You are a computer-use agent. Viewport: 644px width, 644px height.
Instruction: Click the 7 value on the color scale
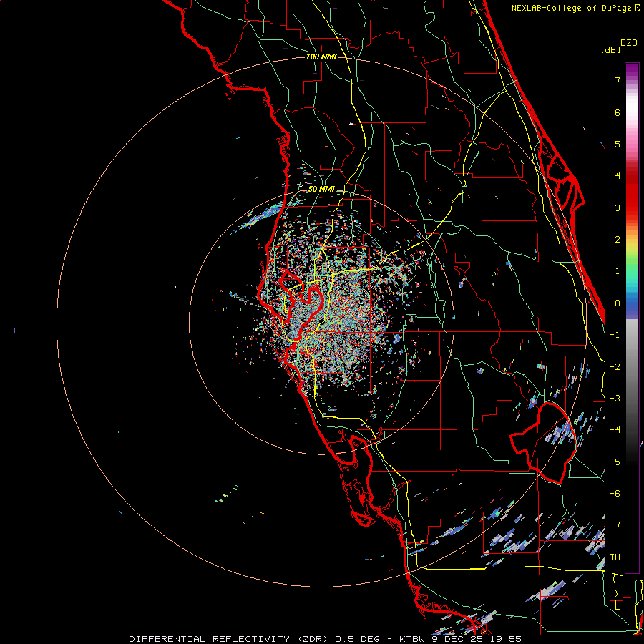[x=618, y=80]
